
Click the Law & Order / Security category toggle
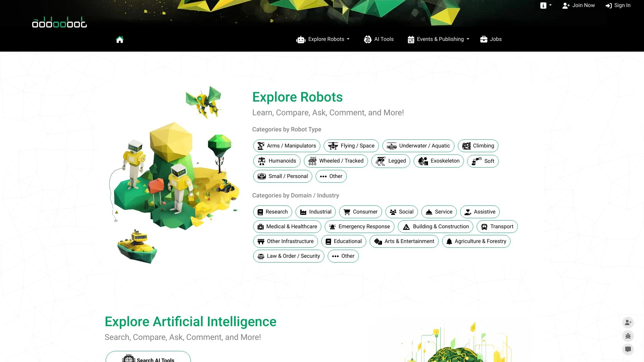tap(288, 255)
